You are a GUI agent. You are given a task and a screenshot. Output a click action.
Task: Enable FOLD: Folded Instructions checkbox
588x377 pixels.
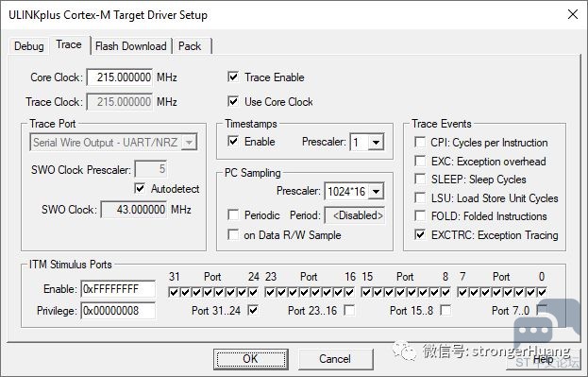(x=420, y=216)
